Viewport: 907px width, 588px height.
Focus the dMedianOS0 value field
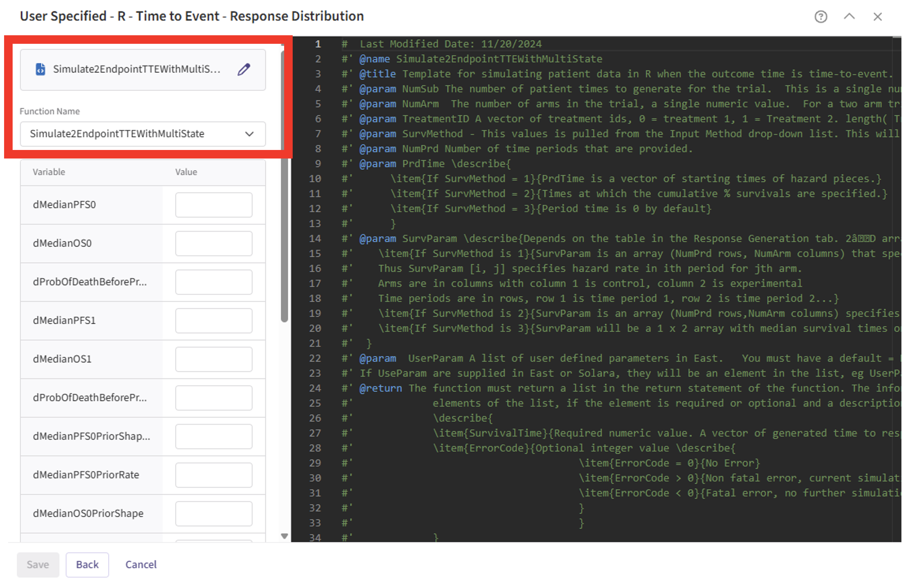214,244
